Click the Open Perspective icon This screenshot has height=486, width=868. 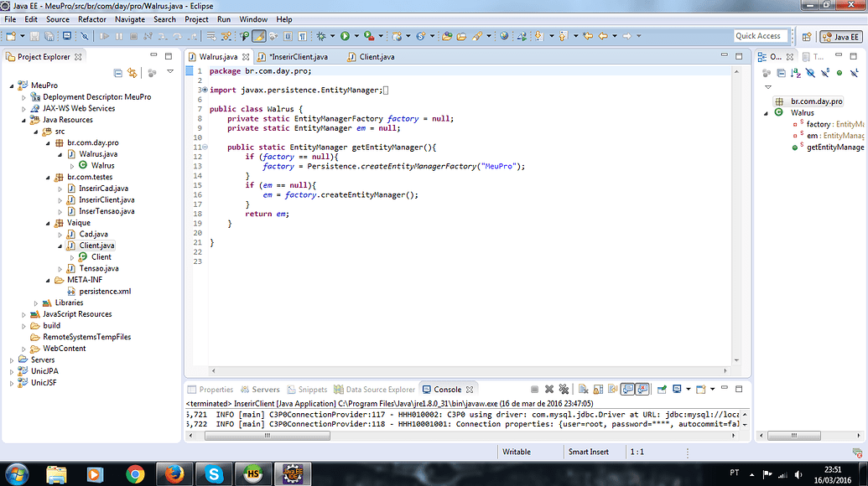[x=807, y=36]
